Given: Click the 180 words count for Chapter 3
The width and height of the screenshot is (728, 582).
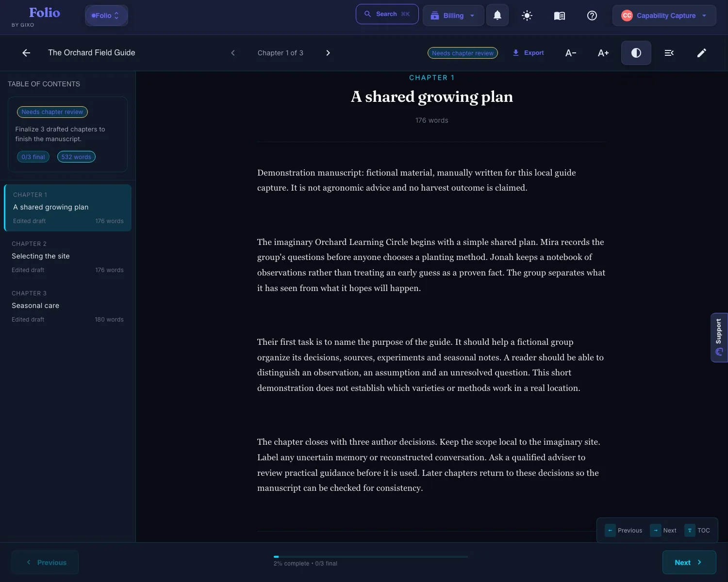Looking at the screenshot, I should click(109, 320).
